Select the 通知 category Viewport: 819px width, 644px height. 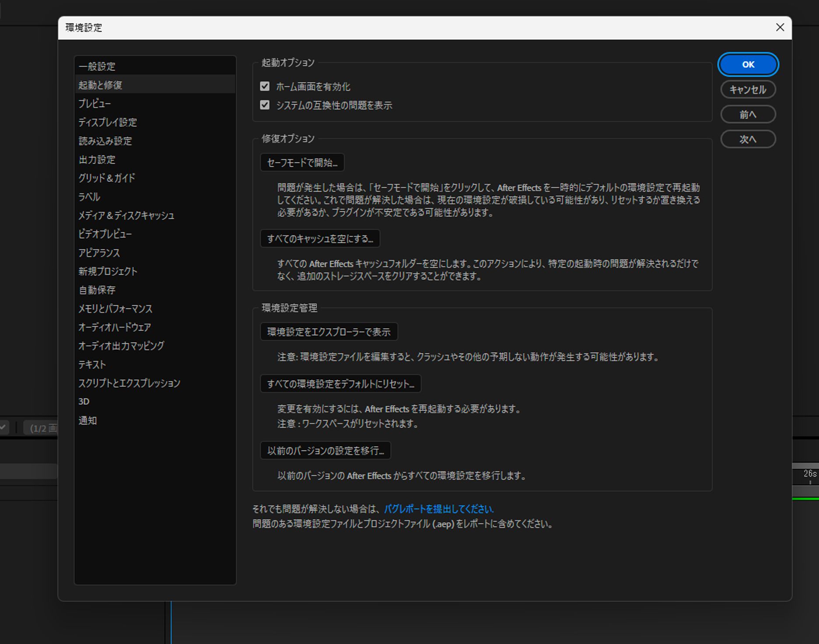pos(87,420)
